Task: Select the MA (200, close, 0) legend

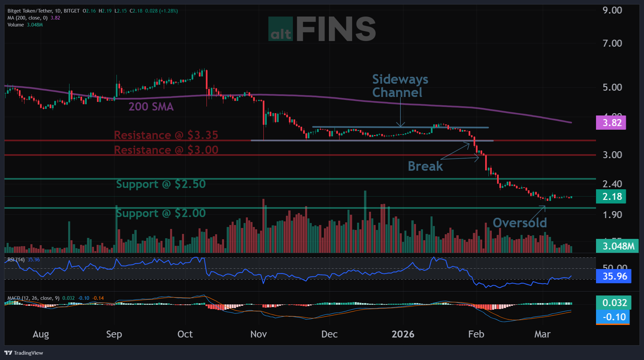Action: [27, 18]
